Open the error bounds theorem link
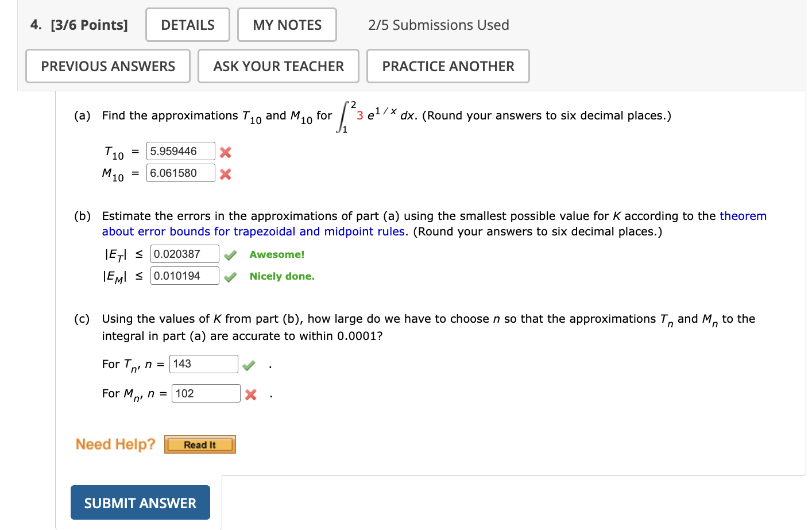Image resolution: width=812 pixels, height=530 pixels. 744,216
